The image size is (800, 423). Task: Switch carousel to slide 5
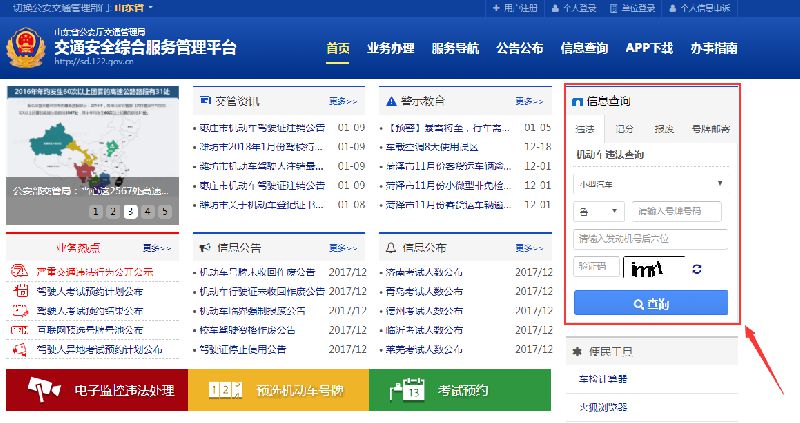[x=164, y=211]
